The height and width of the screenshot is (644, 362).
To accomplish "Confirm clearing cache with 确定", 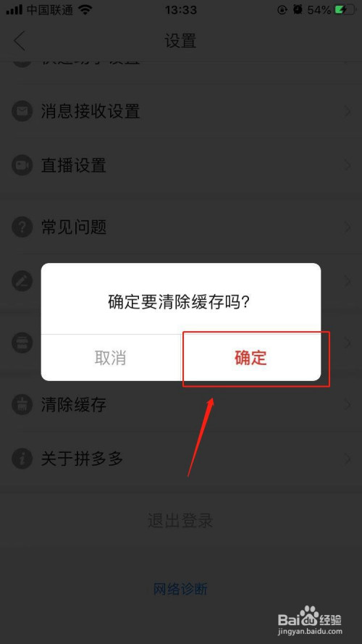I will (x=251, y=358).
